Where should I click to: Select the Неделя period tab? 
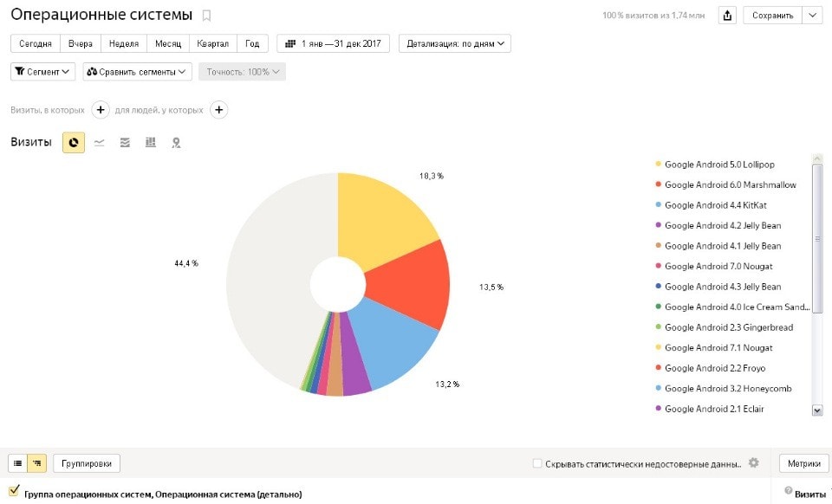(x=124, y=43)
